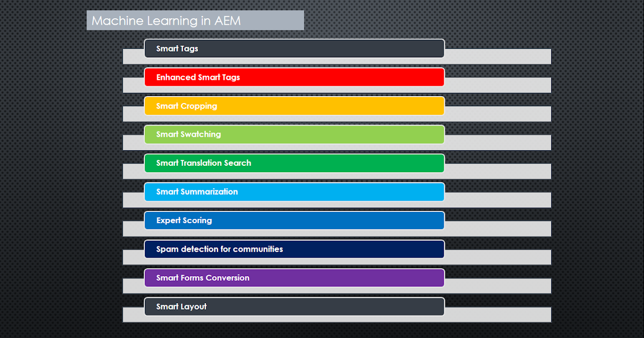Image resolution: width=644 pixels, height=338 pixels.
Task: Click the Smart Forms Conversion purple bar
Action: click(x=294, y=277)
